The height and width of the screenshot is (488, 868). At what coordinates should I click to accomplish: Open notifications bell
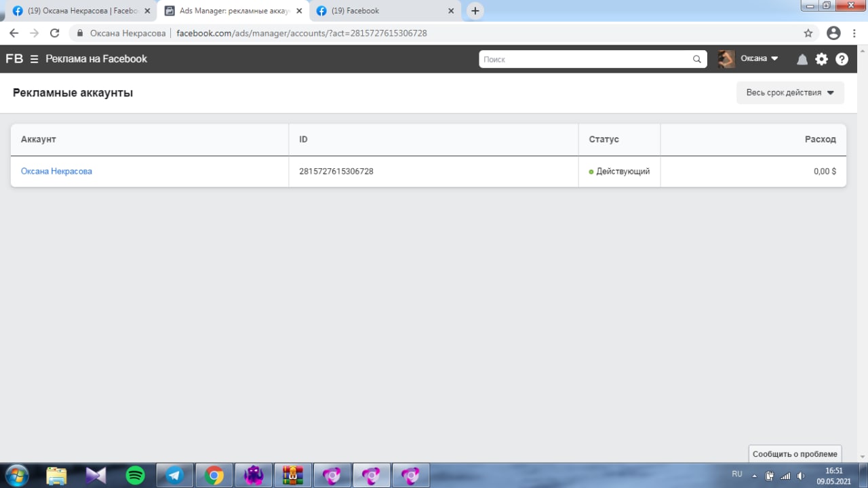point(802,59)
